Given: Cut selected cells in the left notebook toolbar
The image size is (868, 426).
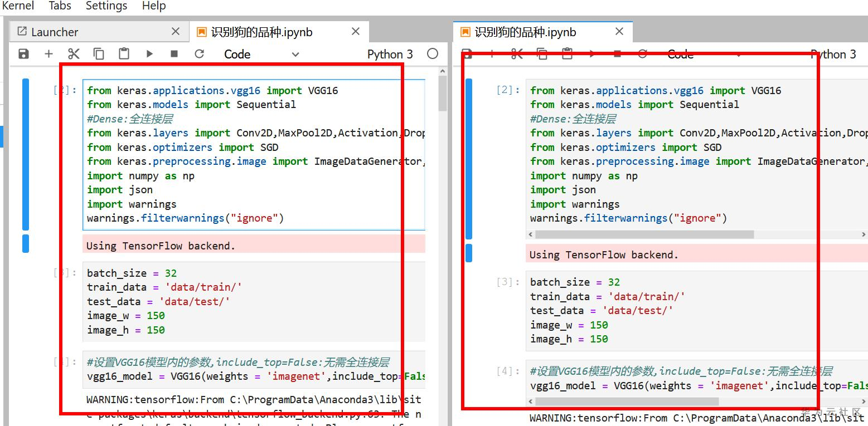Looking at the screenshot, I should (74, 54).
